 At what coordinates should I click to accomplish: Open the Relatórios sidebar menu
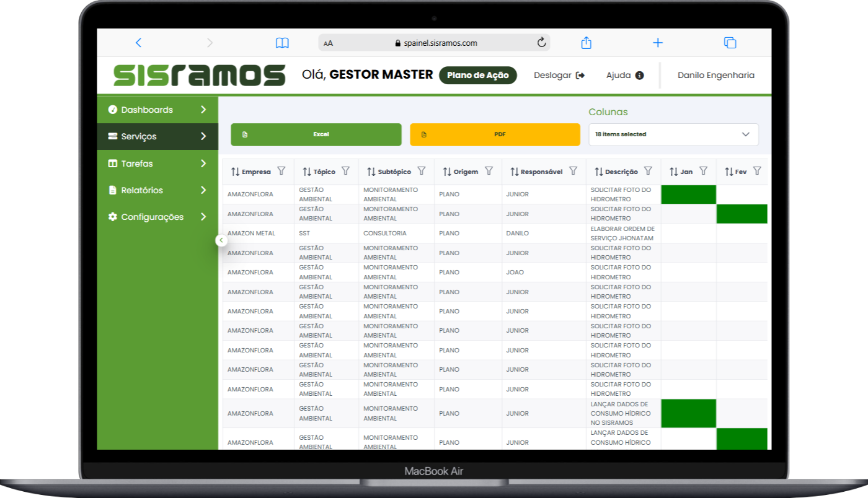(x=157, y=190)
